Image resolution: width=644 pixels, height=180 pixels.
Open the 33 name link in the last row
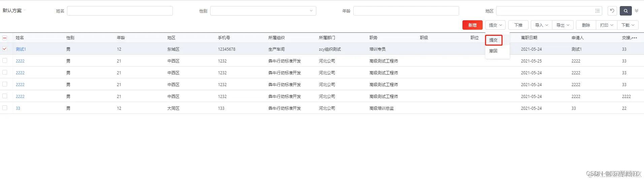pos(18,108)
